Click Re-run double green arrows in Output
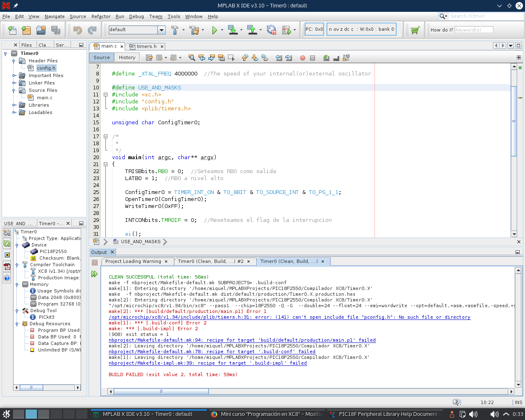 pyautogui.click(x=95, y=274)
